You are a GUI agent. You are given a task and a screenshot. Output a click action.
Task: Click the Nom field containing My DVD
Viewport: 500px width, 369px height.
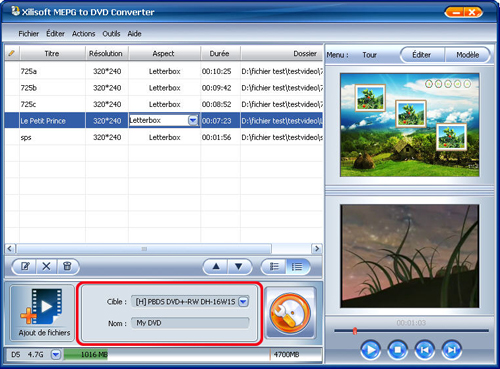190,323
